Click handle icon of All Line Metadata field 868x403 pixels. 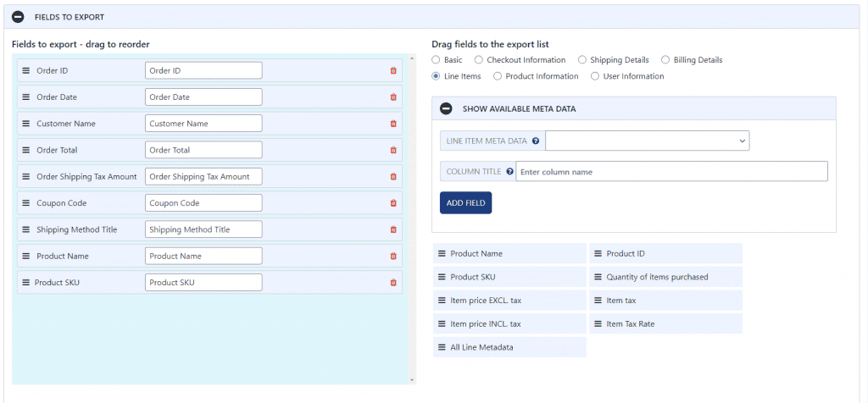point(442,348)
